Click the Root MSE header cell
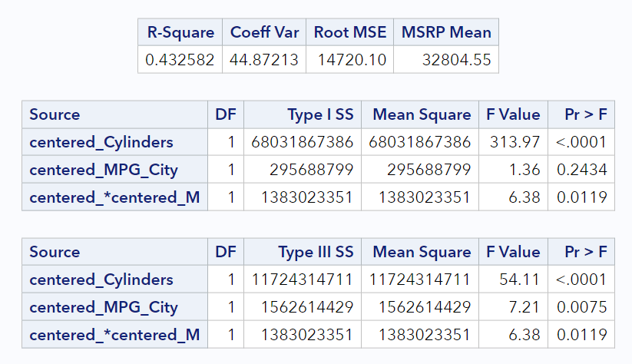 (x=349, y=33)
